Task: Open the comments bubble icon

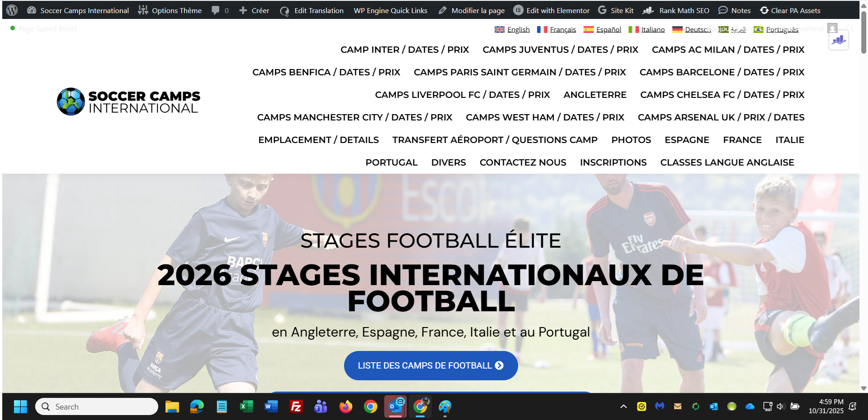Action: [216, 10]
